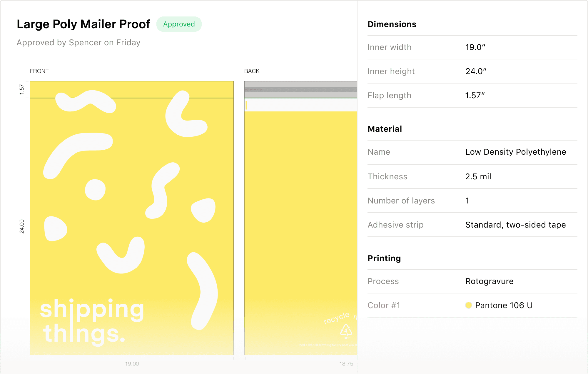Select the front mailer artwork preview

point(132,218)
